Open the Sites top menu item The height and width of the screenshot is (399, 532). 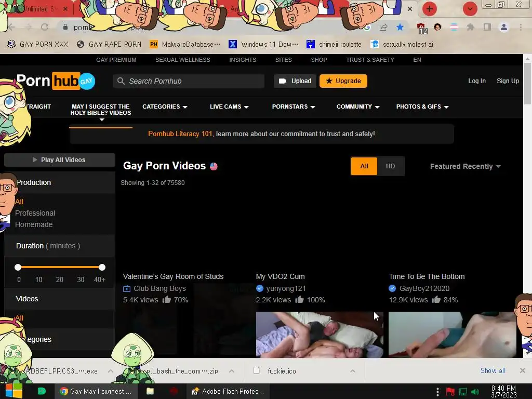283,60
